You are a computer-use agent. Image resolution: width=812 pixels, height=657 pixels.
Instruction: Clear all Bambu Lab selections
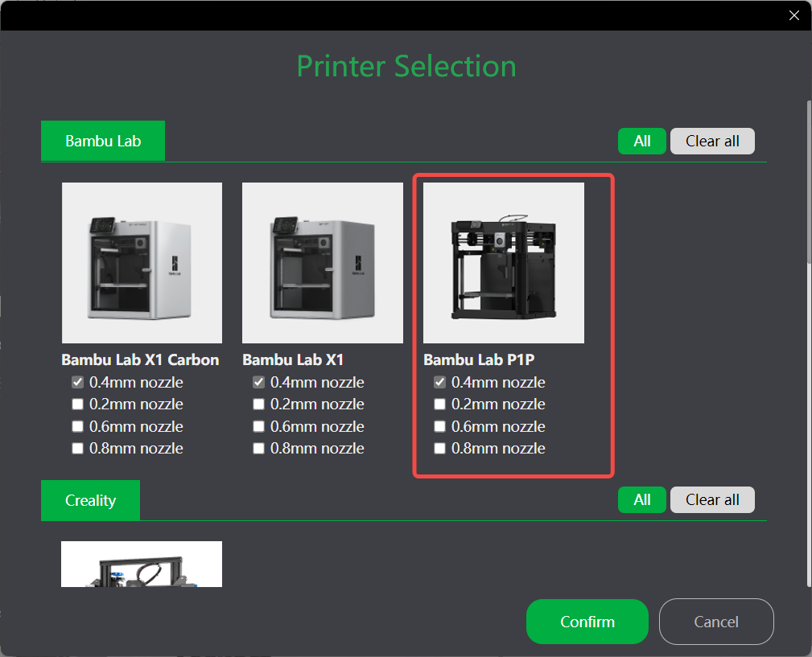click(712, 142)
